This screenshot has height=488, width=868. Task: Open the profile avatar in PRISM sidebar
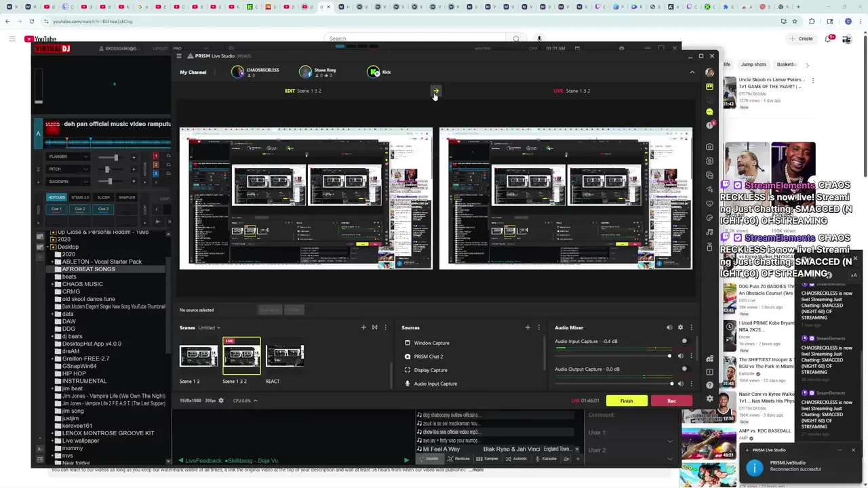(709, 73)
